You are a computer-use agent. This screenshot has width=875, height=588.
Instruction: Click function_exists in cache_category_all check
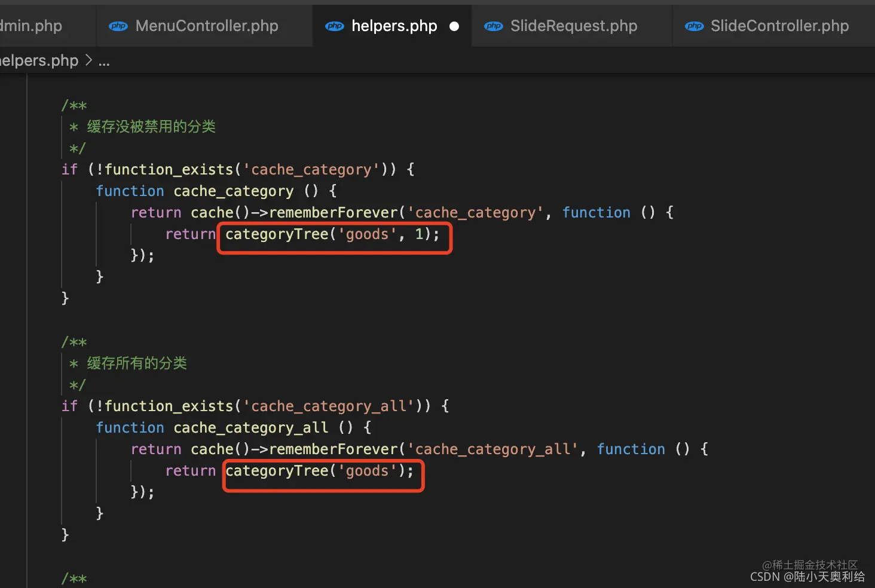[x=169, y=406]
